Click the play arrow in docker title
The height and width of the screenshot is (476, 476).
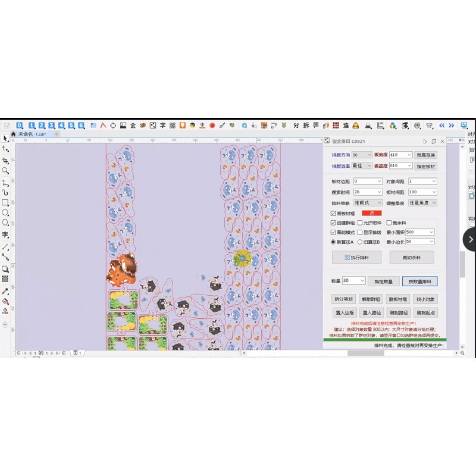425,142
